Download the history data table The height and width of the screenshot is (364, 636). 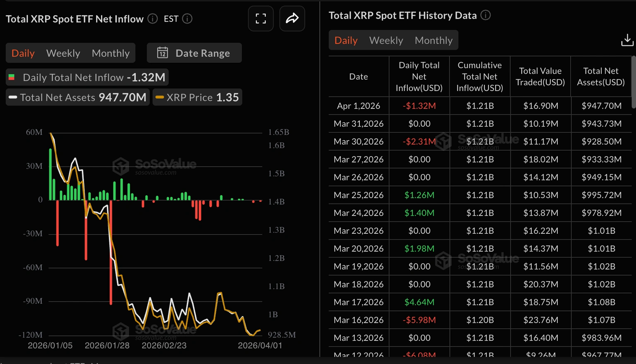[627, 40]
